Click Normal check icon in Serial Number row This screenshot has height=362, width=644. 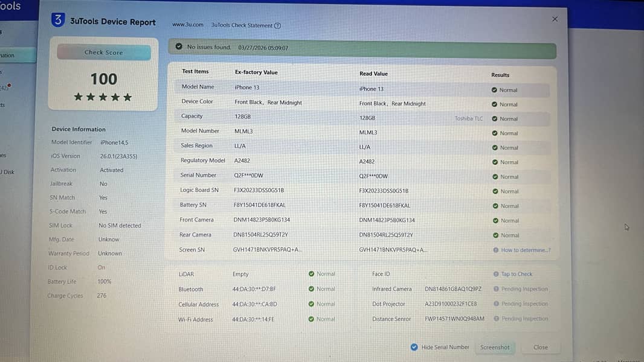coord(495,177)
